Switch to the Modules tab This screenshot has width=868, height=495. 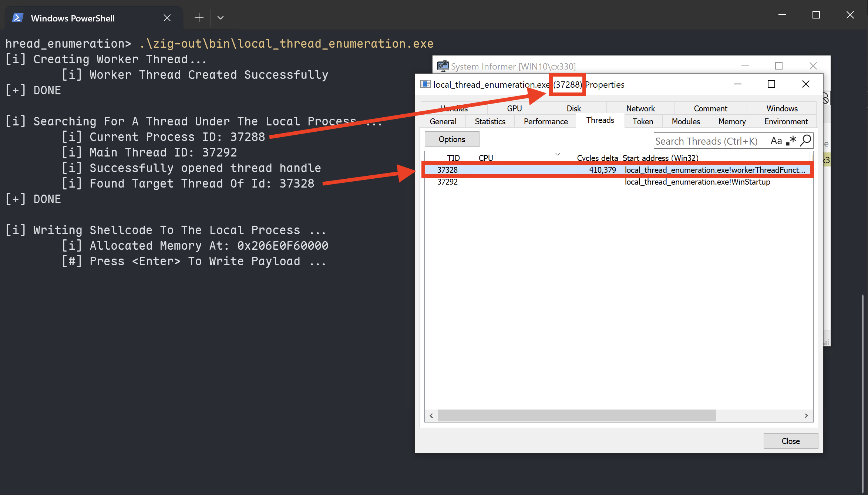(686, 121)
